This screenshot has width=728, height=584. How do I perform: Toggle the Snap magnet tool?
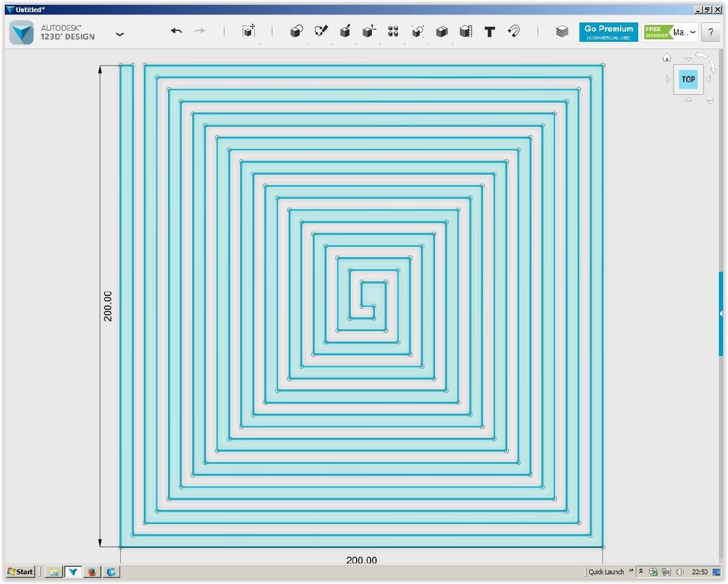[x=514, y=32]
